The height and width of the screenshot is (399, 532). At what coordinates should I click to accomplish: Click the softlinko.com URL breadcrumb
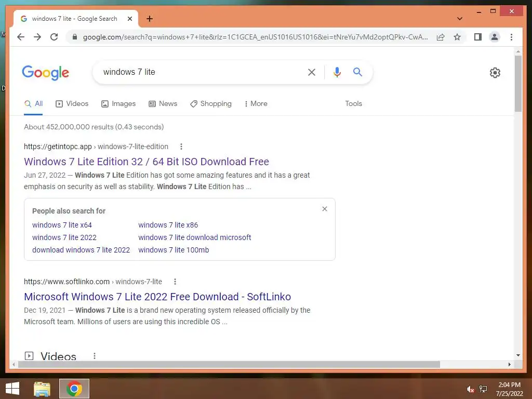[x=93, y=282]
